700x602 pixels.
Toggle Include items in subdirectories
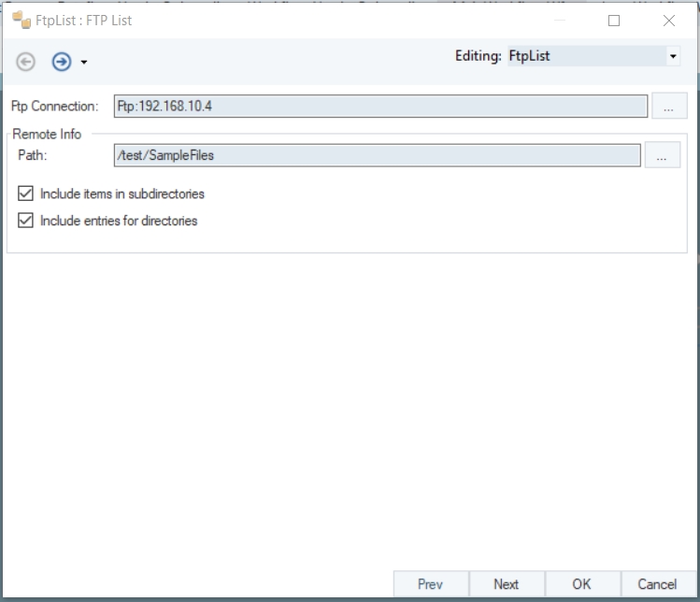coord(26,194)
